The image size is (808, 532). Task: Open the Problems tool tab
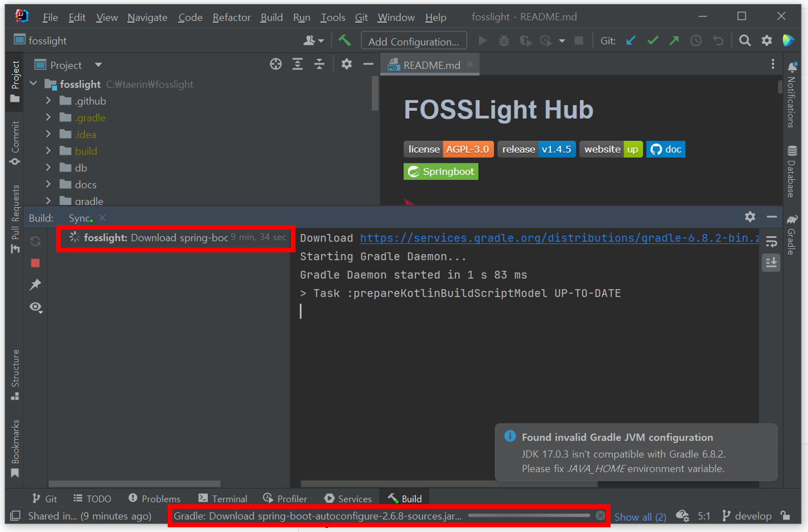point(155,499)
